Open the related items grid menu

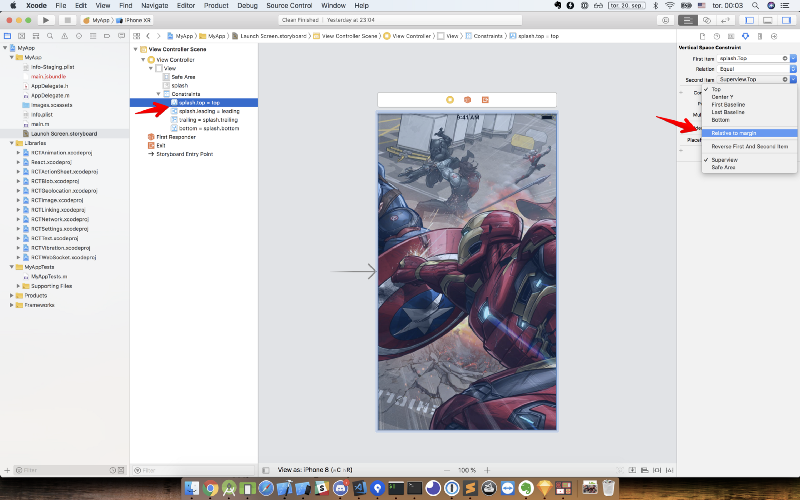pos(137,36)
